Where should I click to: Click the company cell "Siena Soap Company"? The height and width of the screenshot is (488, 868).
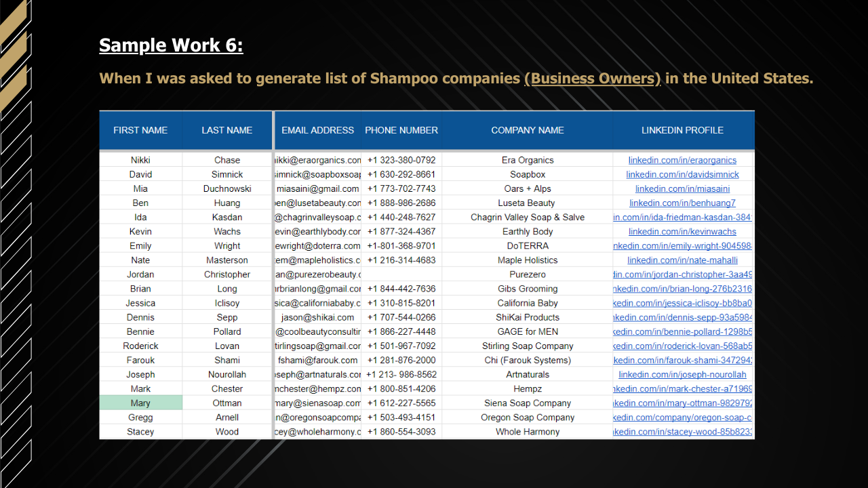point(528,403)
